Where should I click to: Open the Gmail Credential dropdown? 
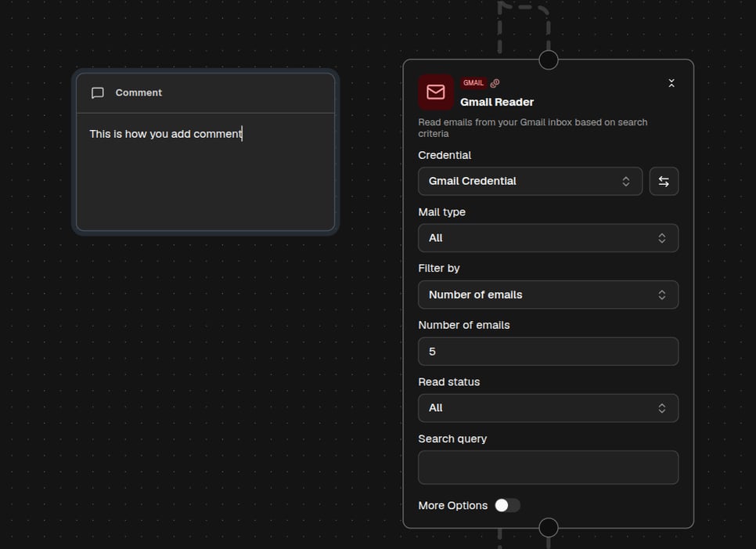[530, 182]
